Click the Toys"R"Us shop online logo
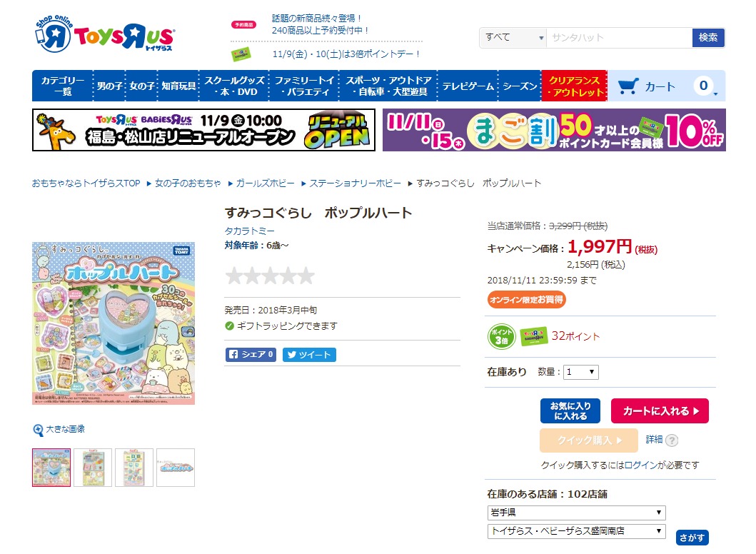The width and height of the screenshot is (756, 554). [105, 34]
